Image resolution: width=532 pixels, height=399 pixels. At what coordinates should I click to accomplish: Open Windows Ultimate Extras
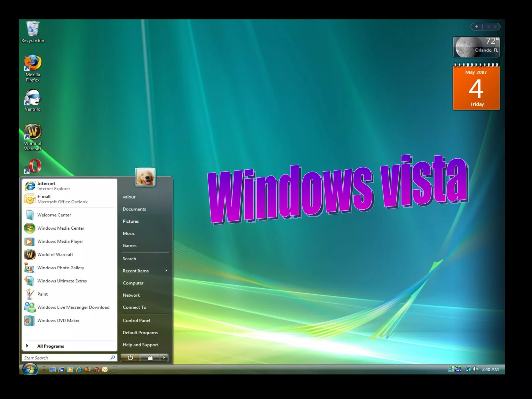coord(70,281)
